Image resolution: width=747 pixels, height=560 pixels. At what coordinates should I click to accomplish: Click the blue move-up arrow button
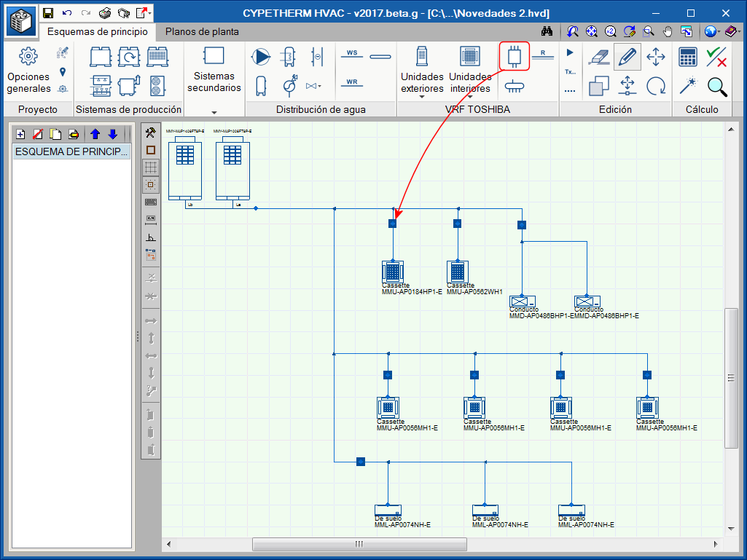point(95,134)
